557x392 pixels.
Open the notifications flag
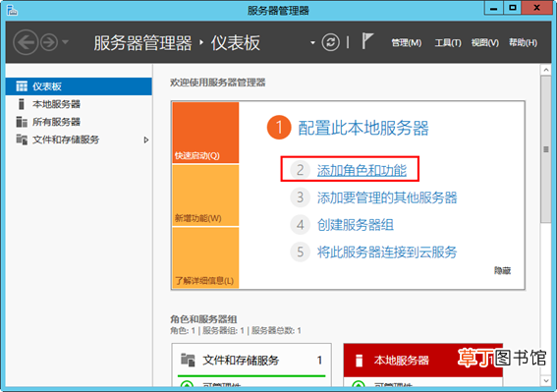coord(367,40)
